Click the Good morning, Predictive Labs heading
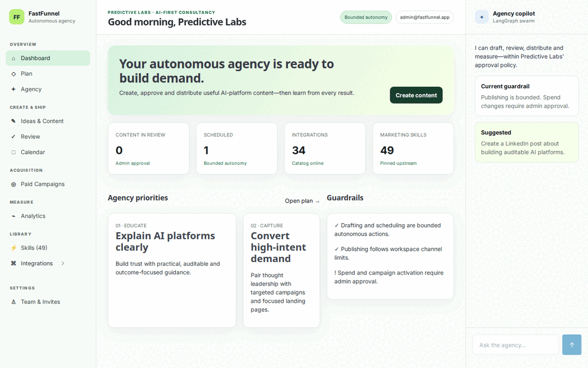Viewport: 588px width, 368px height. point(177,22)
